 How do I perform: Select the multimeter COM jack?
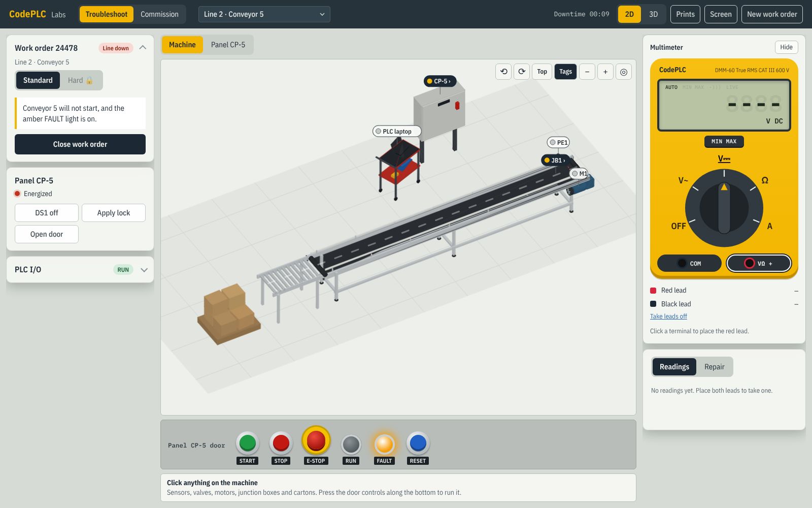pyautogui.click(x=689, y=263)
